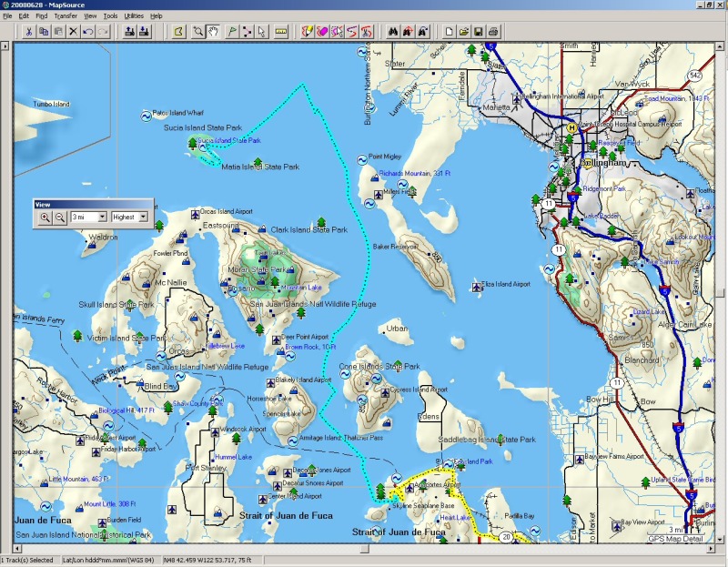
Task: Click the Open folder toolbar icon
Action: (x=464, y=32)
